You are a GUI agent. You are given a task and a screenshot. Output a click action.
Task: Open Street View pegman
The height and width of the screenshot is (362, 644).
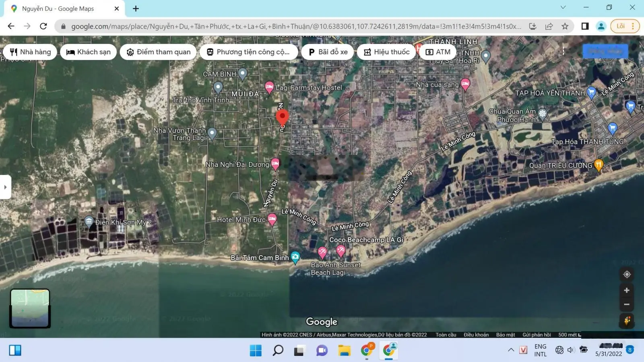point(627,321)
